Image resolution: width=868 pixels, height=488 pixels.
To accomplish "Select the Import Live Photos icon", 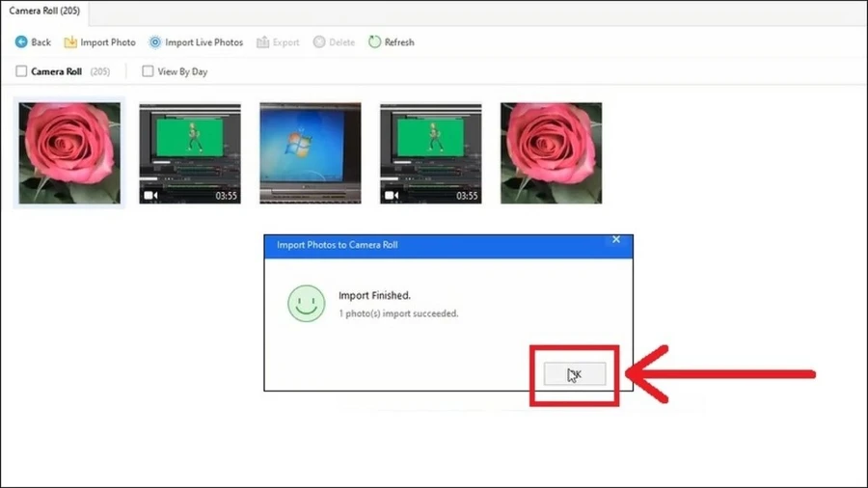I will (x=155, y=42).
